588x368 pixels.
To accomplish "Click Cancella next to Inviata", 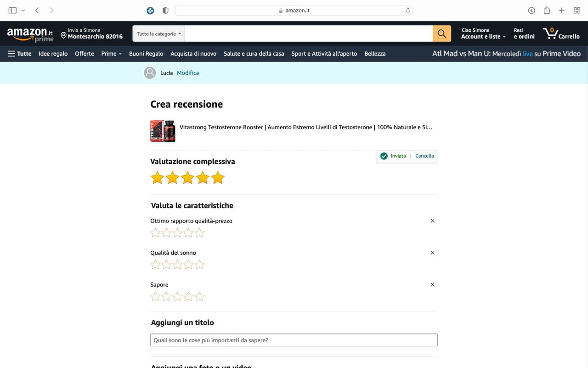I will [424, 156].
